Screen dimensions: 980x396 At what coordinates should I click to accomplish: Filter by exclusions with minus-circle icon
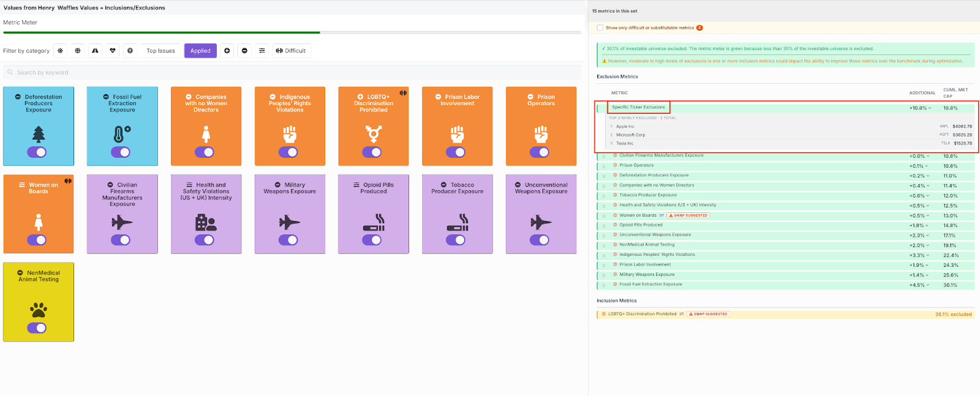click(x=244, y=51)
